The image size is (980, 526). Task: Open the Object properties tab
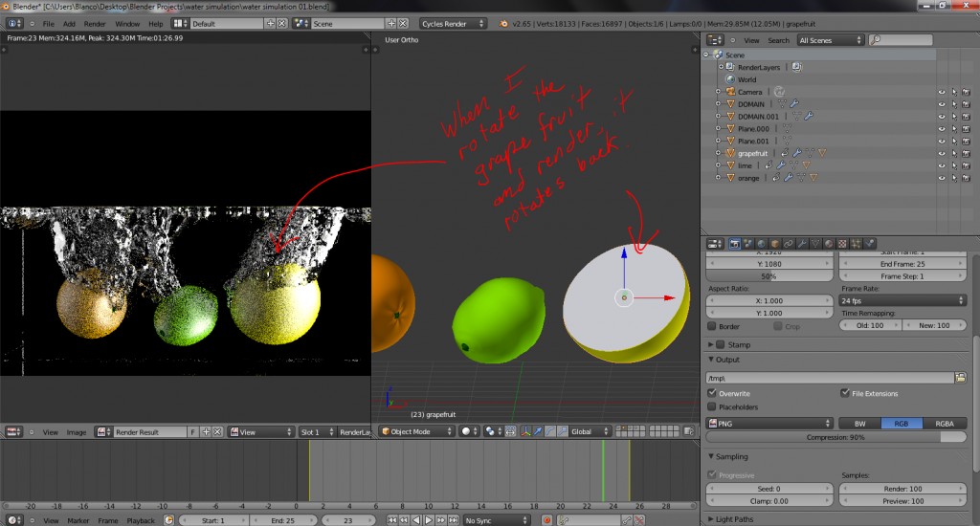(x=775, y=244)
